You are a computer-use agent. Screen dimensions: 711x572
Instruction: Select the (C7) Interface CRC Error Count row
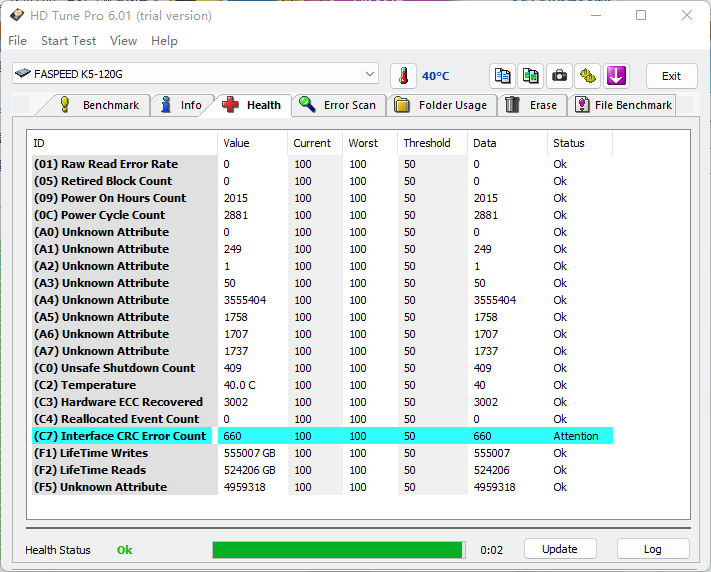[x=322, y=436]
